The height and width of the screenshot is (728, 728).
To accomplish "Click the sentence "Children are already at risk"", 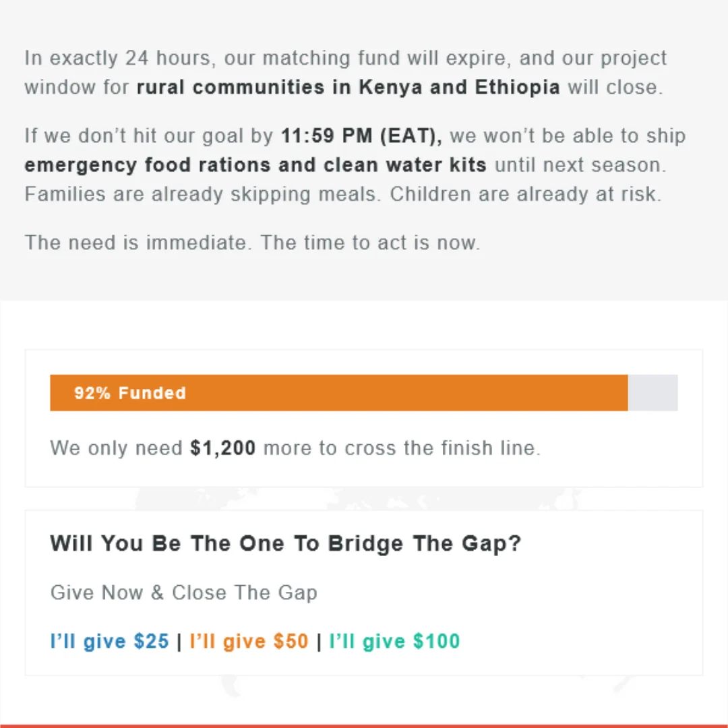I will click(526, 194).
